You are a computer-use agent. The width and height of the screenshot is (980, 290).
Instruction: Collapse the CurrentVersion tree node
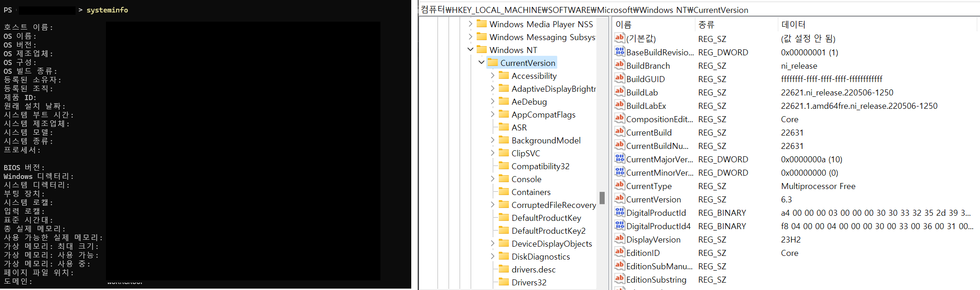(x=481, y=62)
